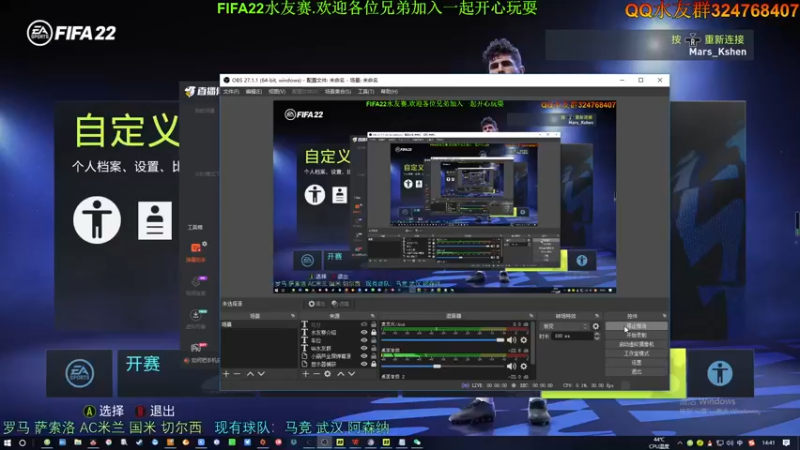
Task: Mute the 麦克风/Aux channel speaker
Action: click(511, 340)
